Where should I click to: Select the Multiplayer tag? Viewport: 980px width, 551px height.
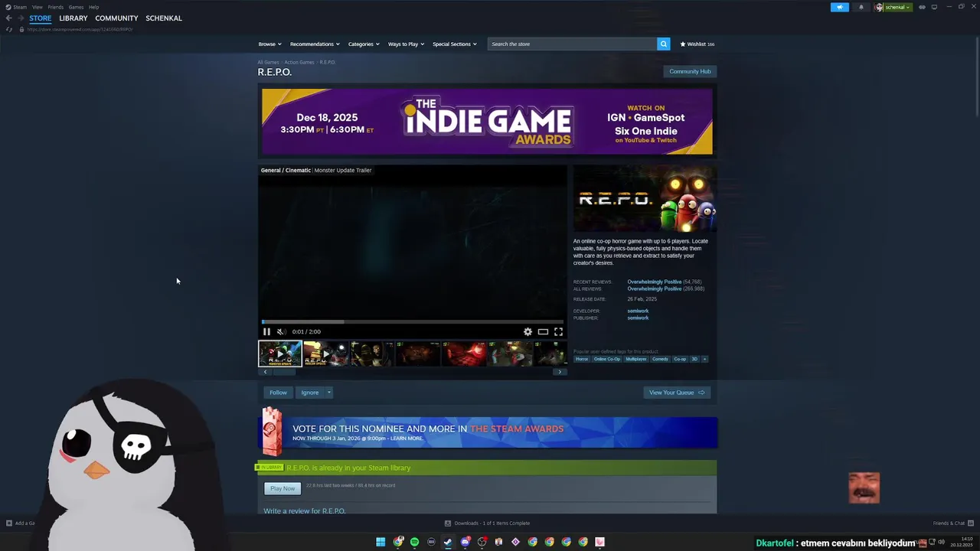click(x=636, y=359)
